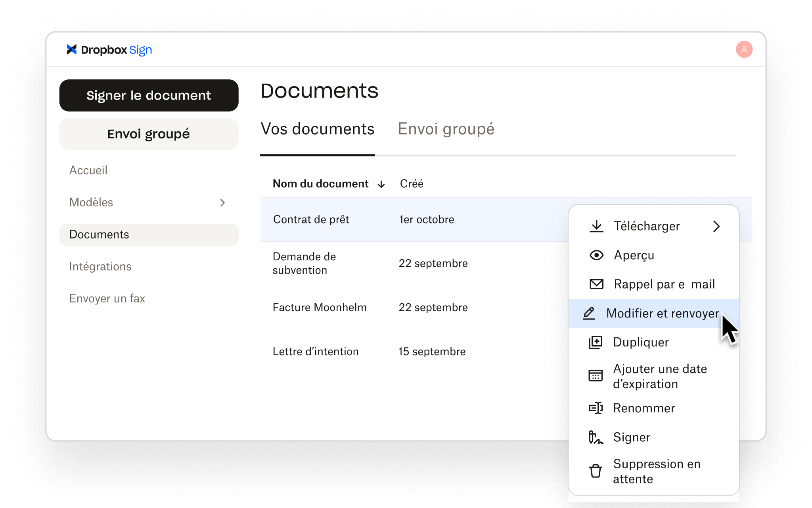Click the Créé column header
Image resolution: width=812 pixels, height=508 pixels.
coord(412,184)
